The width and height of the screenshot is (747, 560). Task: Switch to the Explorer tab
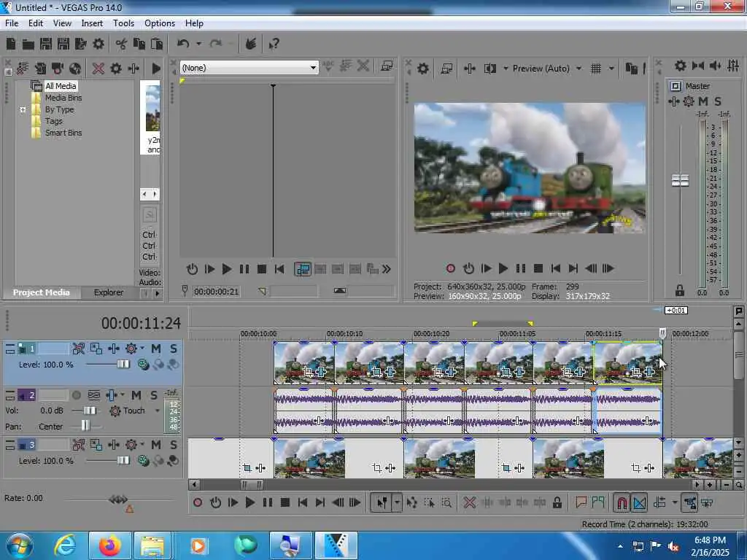pyautogui.click(x=109, y=292)
